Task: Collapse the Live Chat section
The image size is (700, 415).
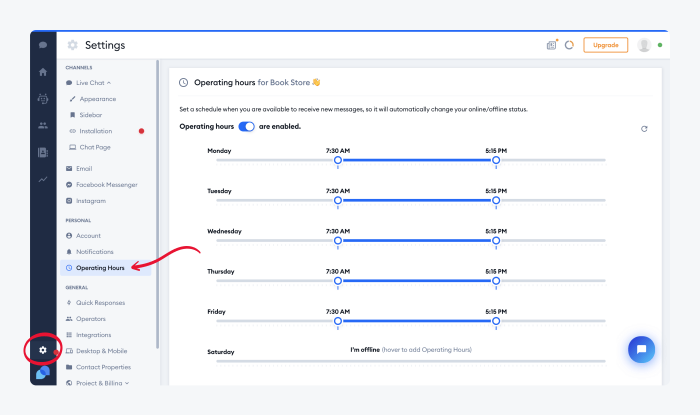Action: click(88, 83)
